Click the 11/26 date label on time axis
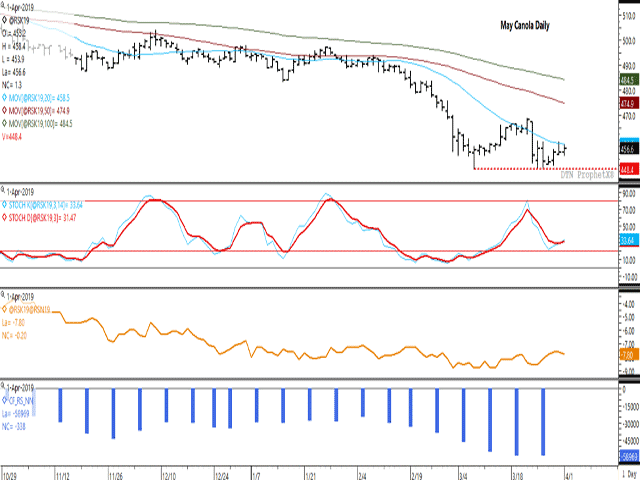The width and height of the screenshot is (640, 480). point(116,476)
